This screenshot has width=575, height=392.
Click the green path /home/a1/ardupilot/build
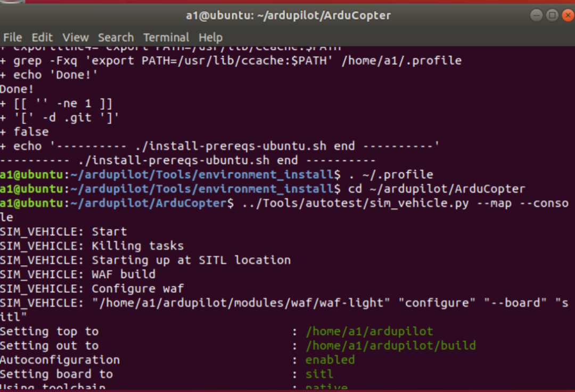[x=391, y=346]
